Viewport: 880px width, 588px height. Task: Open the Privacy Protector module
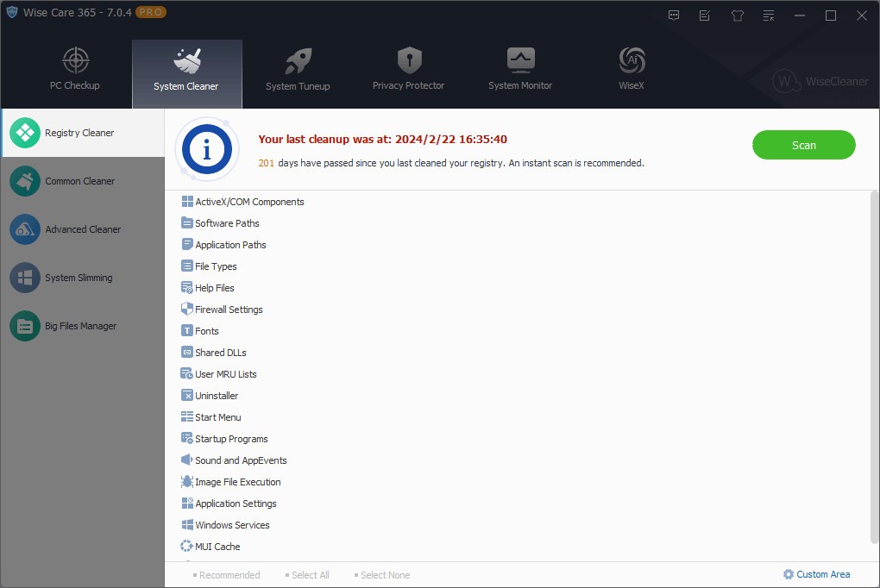pos(407,69)
